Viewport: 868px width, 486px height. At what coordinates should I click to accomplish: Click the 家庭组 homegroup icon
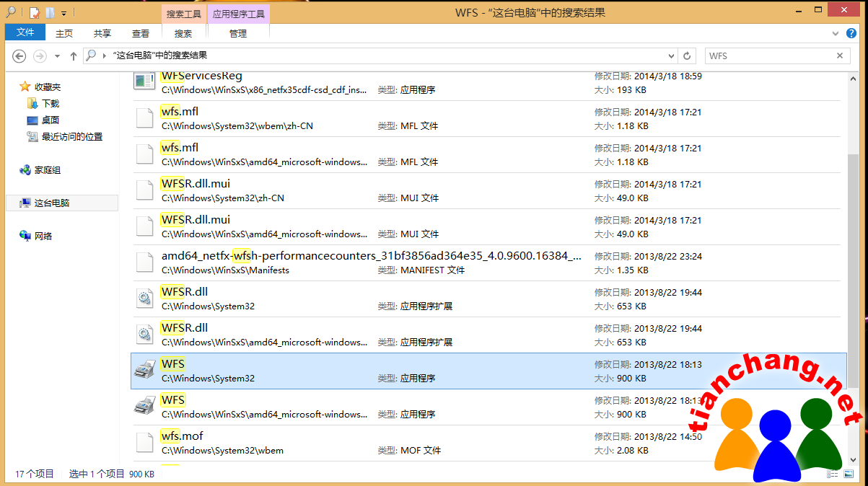[x=25, y=170]
